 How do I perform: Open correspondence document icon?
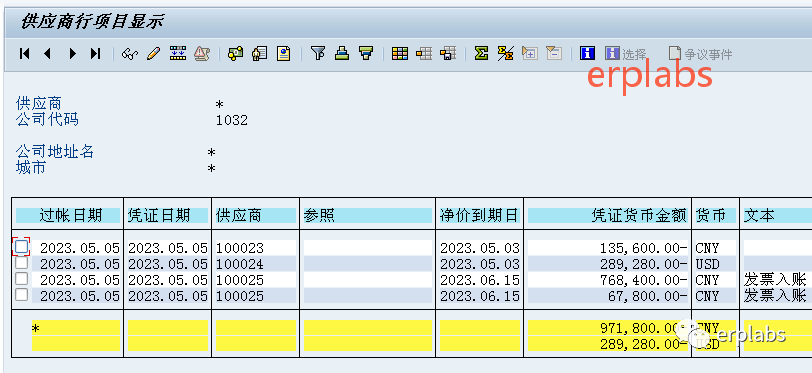point(283,53)
